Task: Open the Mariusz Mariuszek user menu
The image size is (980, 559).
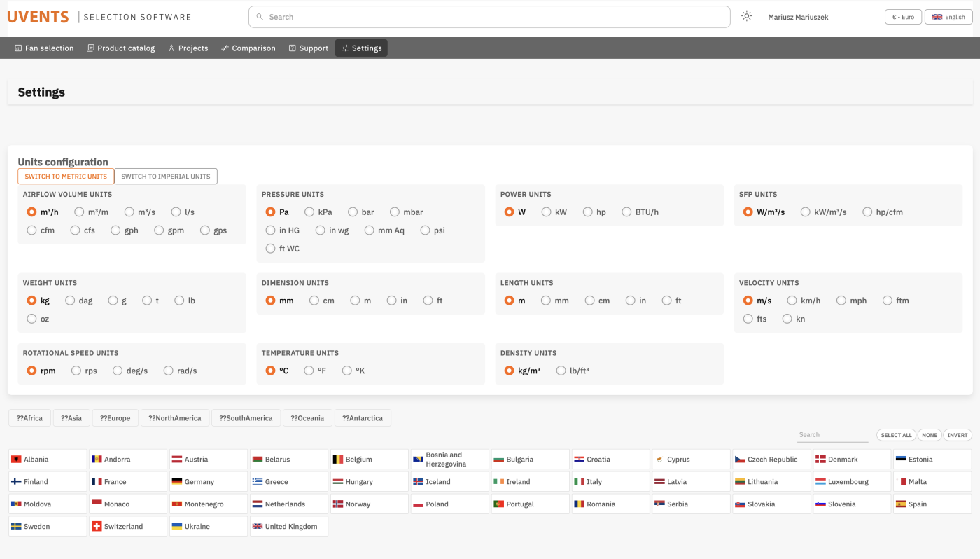Action: pyautogui.click(x=798, y=17)
